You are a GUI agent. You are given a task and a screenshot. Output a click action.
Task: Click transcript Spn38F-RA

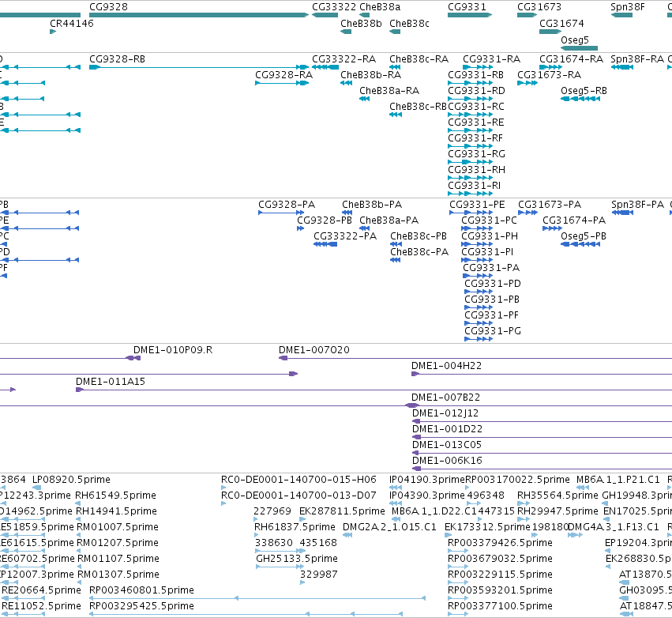pyautogui.click(x=622, y=67)
